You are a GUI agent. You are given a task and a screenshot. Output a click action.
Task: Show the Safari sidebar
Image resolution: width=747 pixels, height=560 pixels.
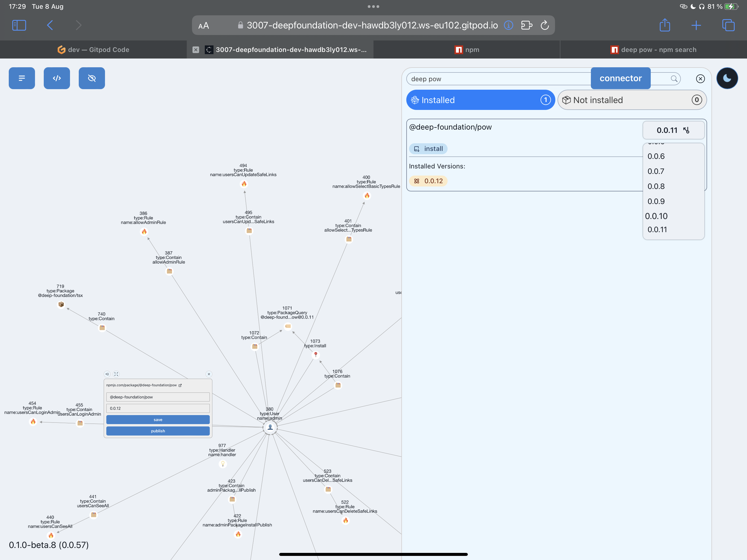coord(19,25)
